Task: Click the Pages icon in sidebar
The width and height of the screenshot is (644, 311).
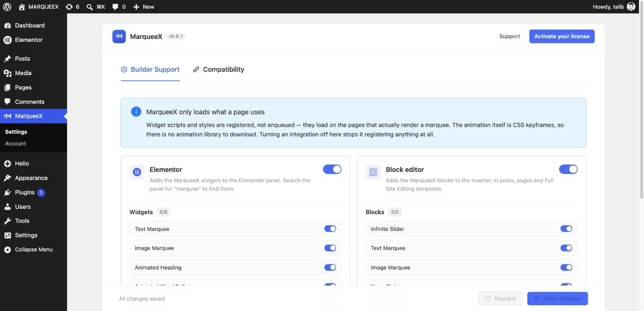Action: pos(7,87)
